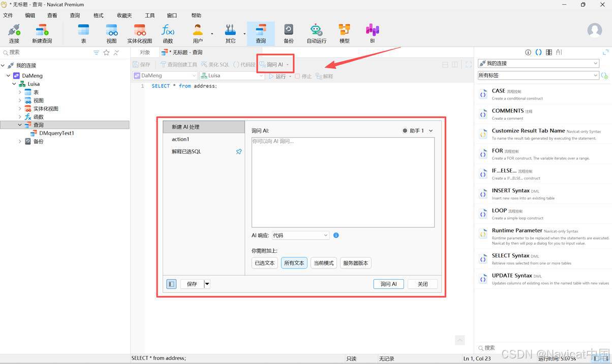Viewport: 612px width, 364px height.
Task: Click the pin icon beside 解释已选SQL
Action: 238,151
